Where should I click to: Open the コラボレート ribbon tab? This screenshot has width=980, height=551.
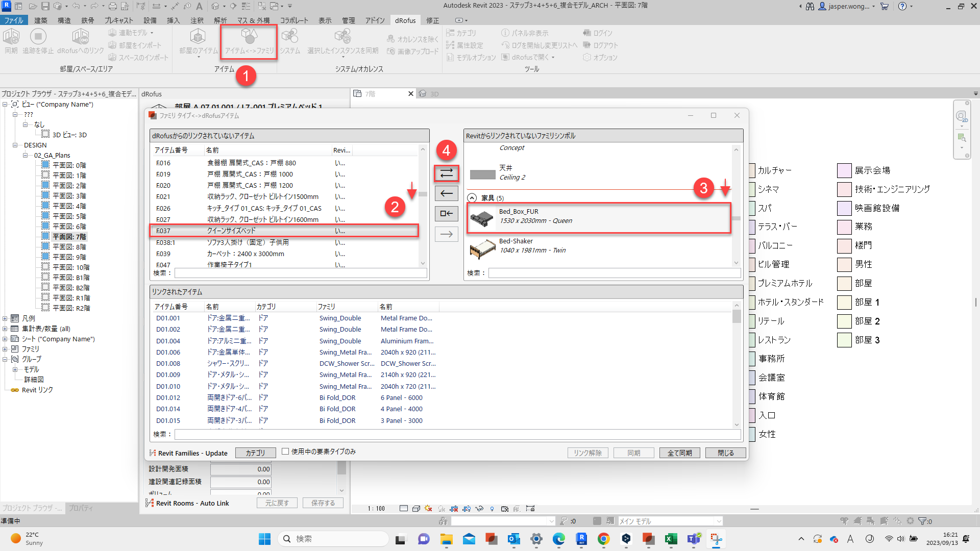pyautogui.click(x=294, y=20)
